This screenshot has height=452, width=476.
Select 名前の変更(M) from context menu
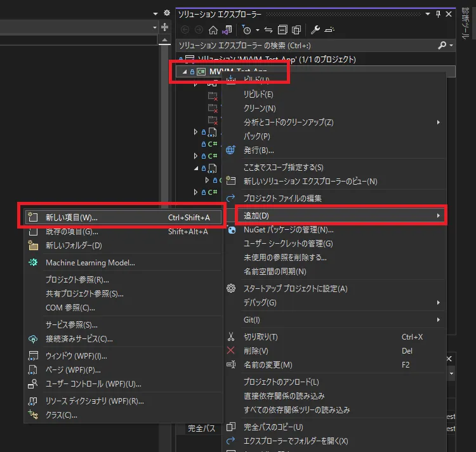click(x=335, y=365)
